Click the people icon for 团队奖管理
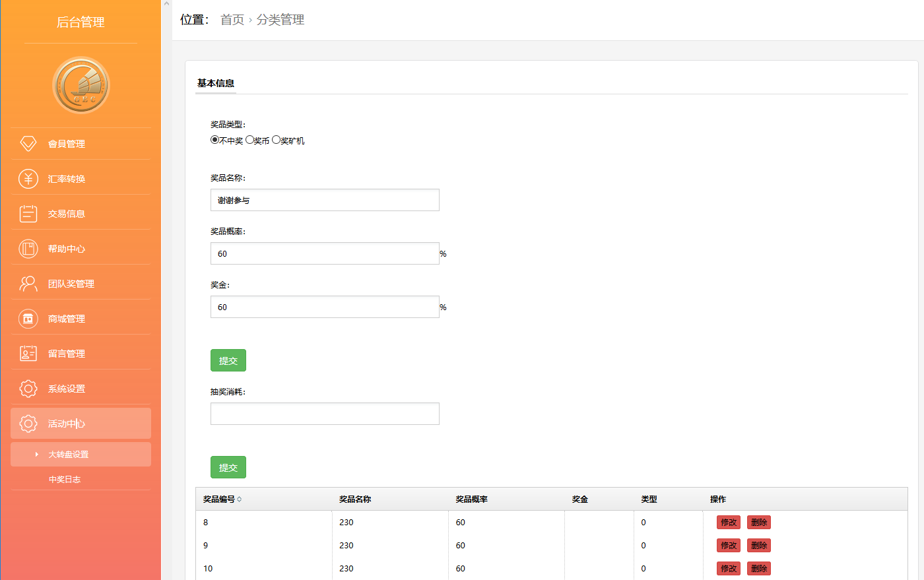This screenshot has height=580, width=924. tap(28, 284)
